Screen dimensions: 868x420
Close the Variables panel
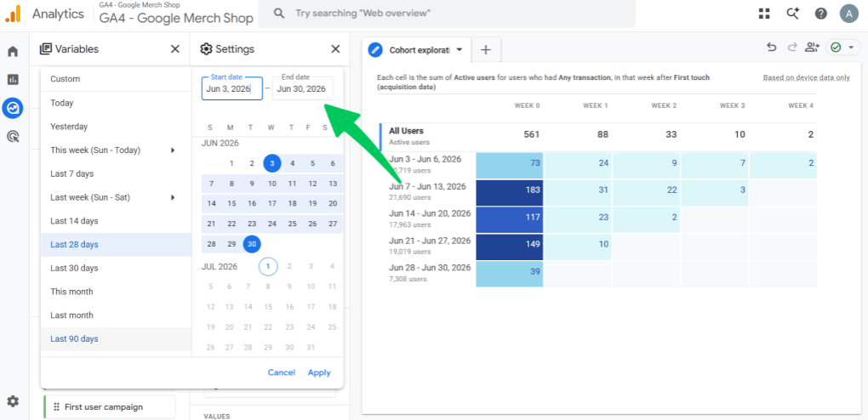pos(175,49)
